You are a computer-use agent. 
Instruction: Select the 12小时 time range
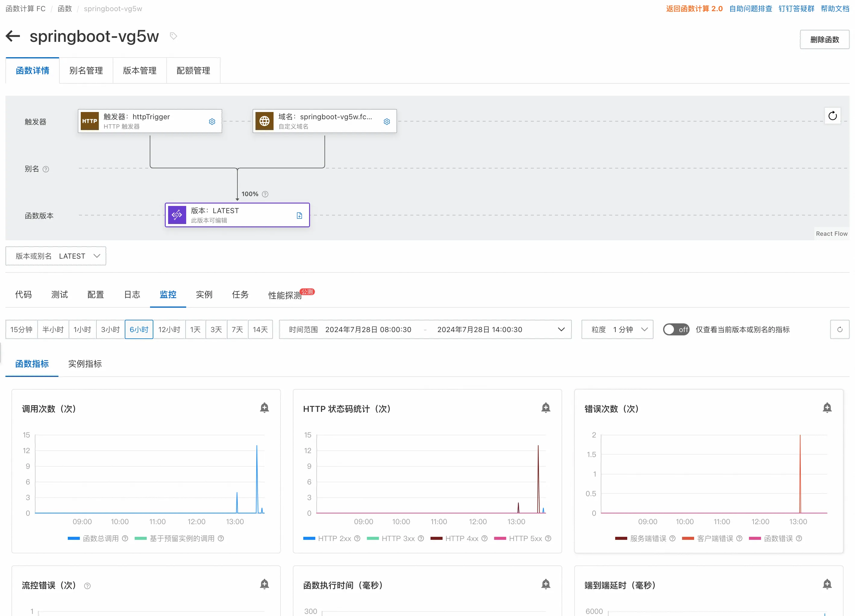(169, 329)
